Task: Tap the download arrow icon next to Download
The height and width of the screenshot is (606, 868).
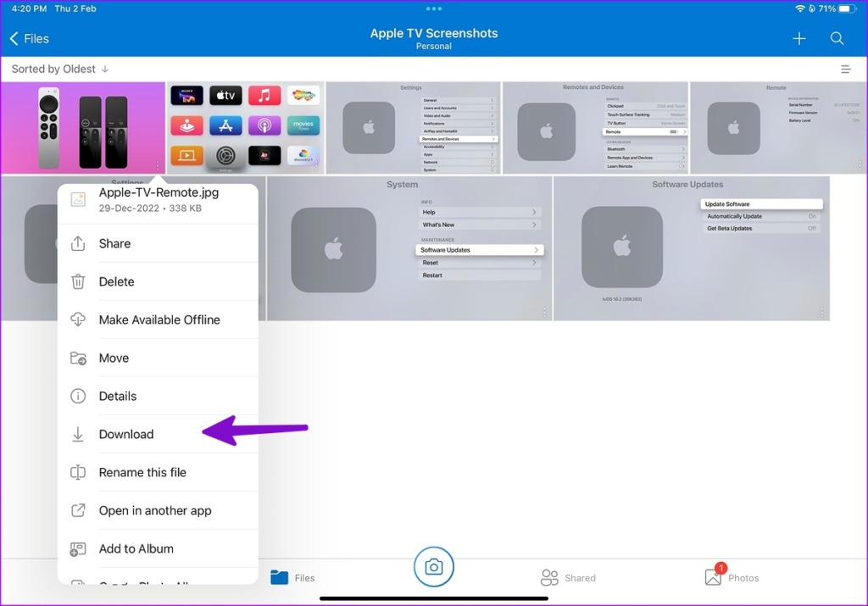Action: coord(78,434)
